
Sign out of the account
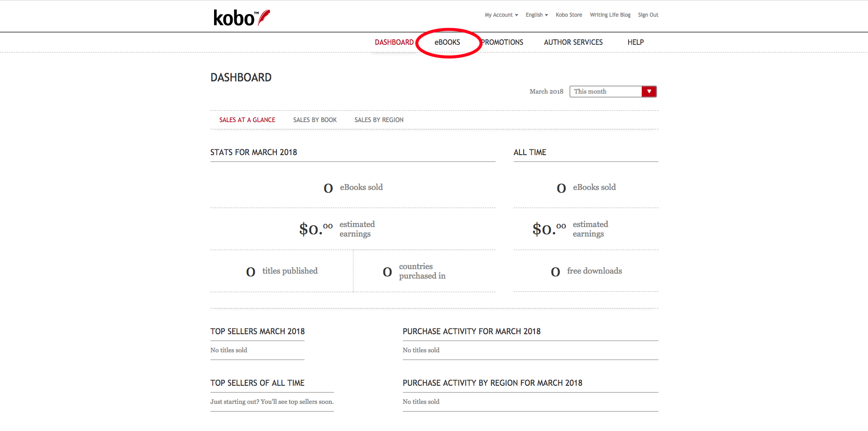pyautogui.click(x=648, y=15)
